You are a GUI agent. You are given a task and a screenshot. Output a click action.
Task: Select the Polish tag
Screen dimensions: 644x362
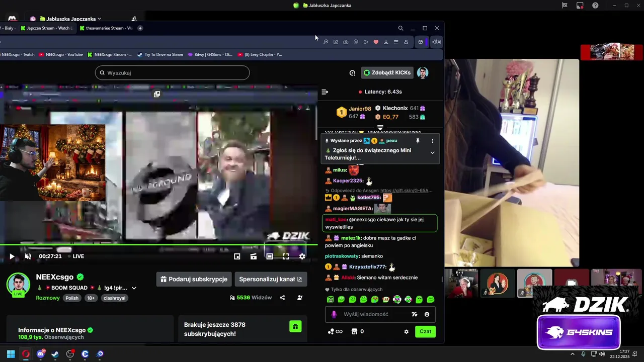(72, 298)
